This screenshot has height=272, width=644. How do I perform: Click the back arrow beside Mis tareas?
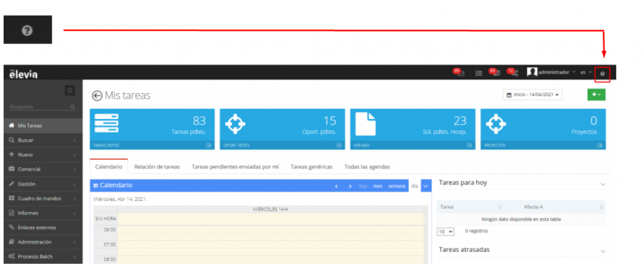(97, 96)
